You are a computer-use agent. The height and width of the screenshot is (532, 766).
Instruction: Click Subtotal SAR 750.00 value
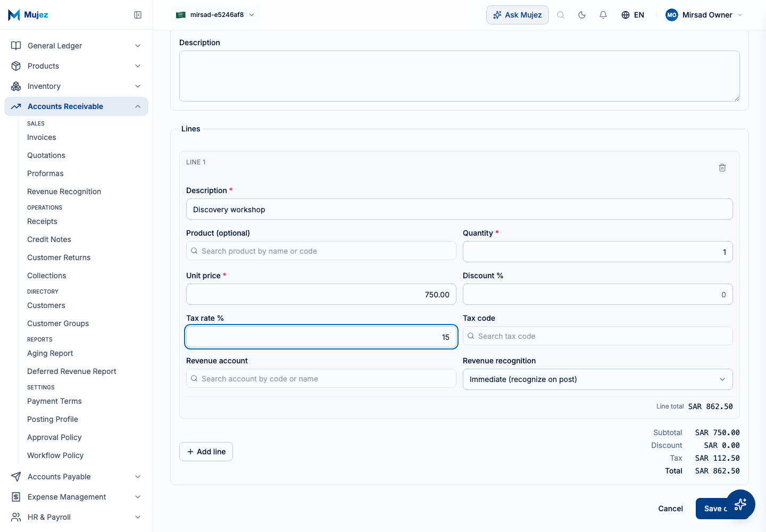coord(717,433)
